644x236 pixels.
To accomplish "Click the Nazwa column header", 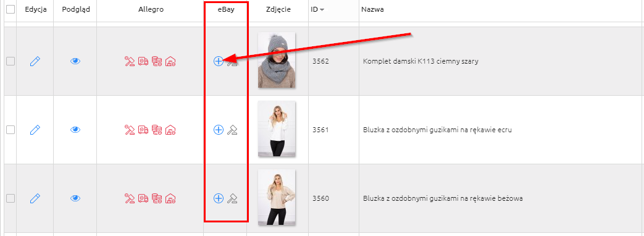I will [372, 9].
